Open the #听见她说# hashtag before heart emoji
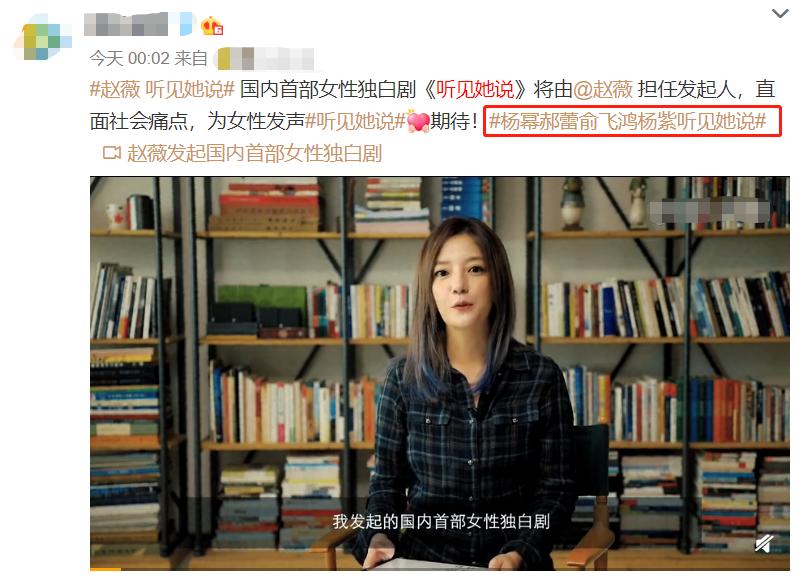 (x=355, y=121)
